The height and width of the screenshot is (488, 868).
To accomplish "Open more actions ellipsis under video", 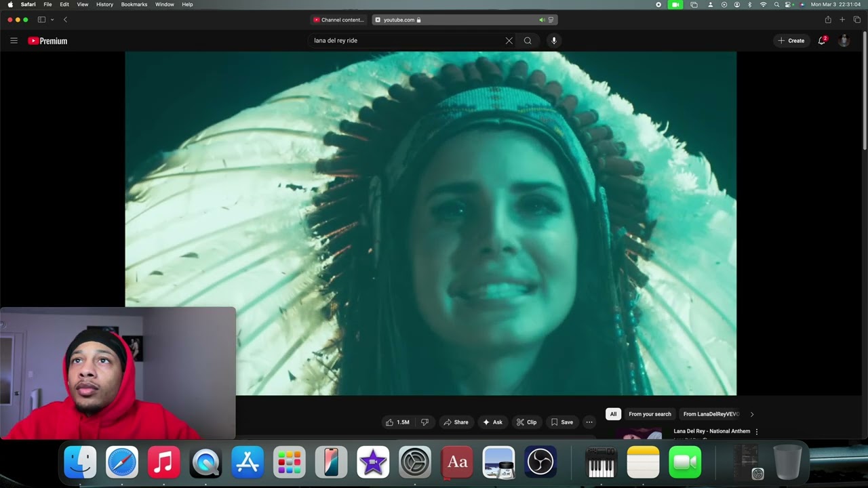I will [x=589, y=422].
